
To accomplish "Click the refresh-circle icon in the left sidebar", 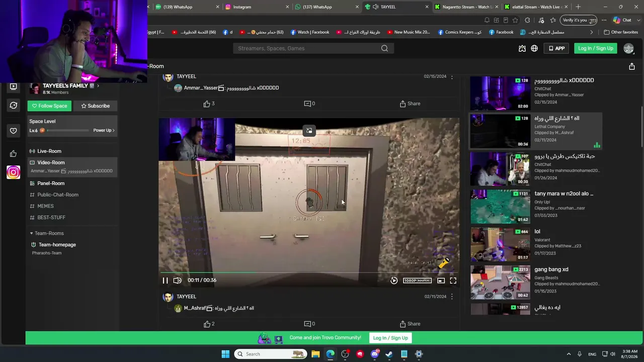I will pos(14,106).
